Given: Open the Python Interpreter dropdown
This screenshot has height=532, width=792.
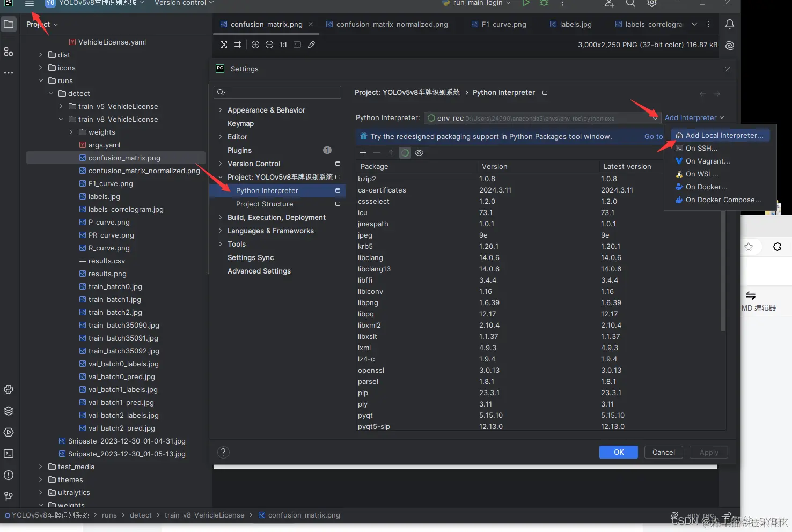Looking at the screenshot, I should 542,118.
